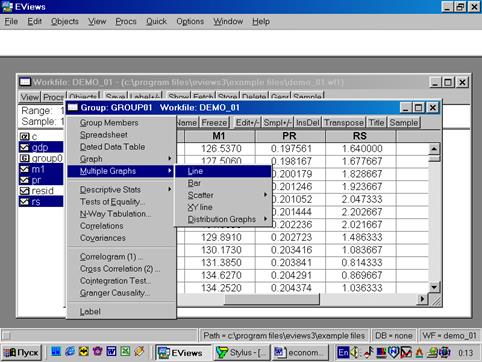Choose Covariances view
This screenshot has height=362, width=482.
121,238
